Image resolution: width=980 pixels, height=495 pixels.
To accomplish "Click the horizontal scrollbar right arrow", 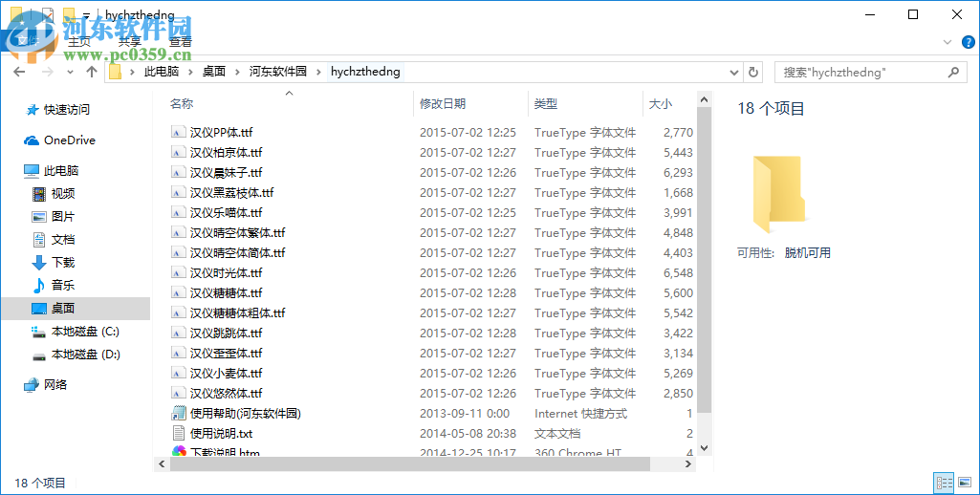I will 688,463.
